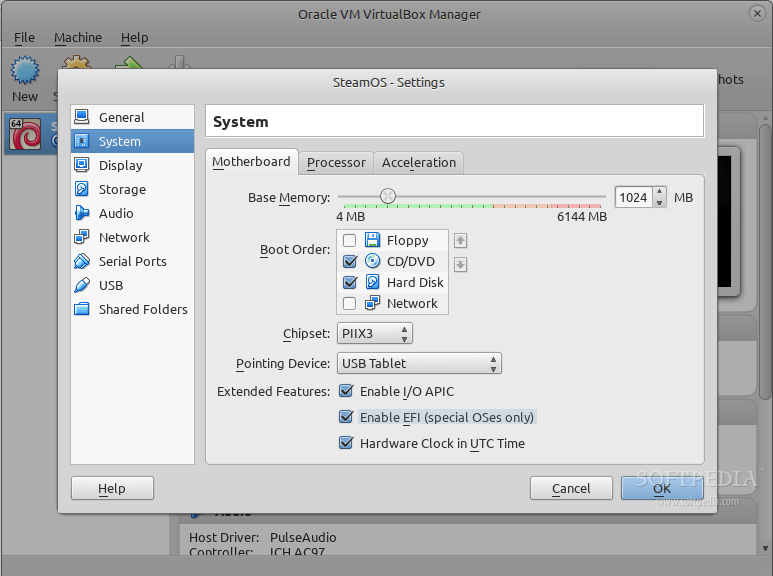
Task: Click the Base Memory slider handle
Action: (x=388, y=196)
